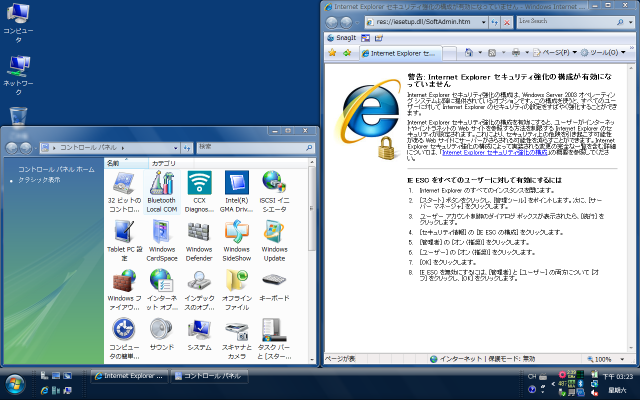Viewport: 640px width, 400px height.
Task: Click クラシック表示 link in sidebar
Action: [x=39, y=180]
